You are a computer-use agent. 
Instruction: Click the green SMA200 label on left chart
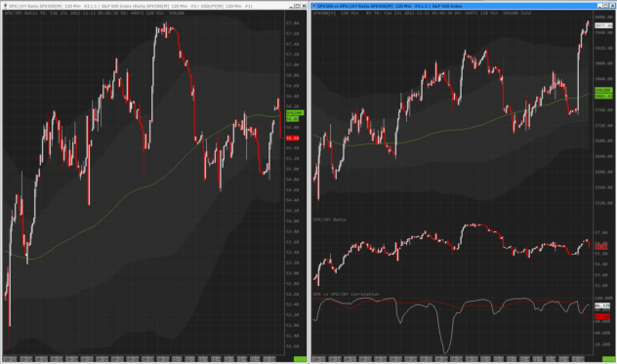294,113
